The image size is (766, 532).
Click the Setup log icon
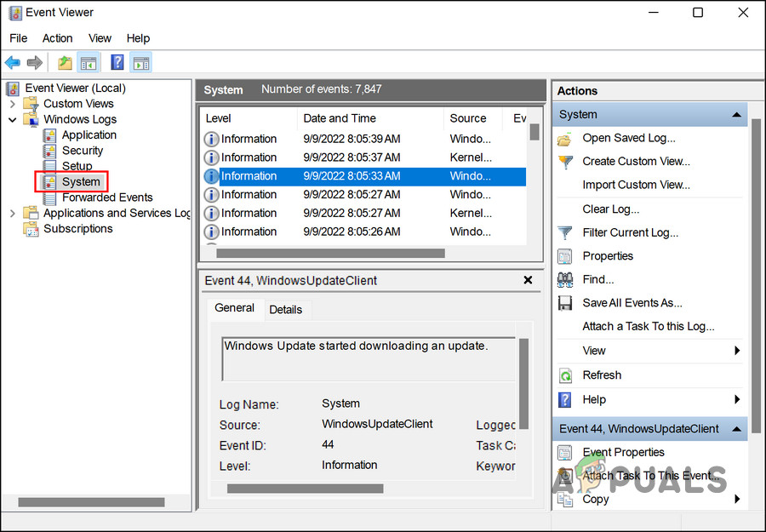coord(49,167)
